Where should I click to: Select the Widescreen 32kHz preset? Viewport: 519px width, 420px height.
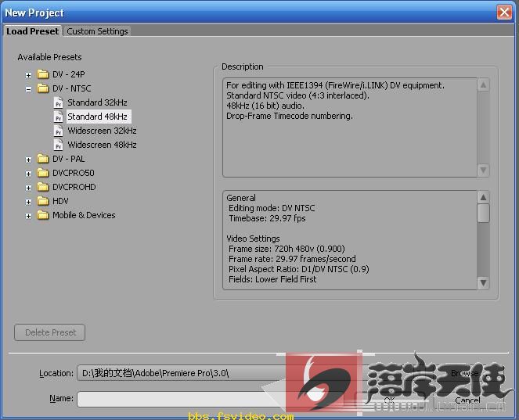[x=102, y=131]
